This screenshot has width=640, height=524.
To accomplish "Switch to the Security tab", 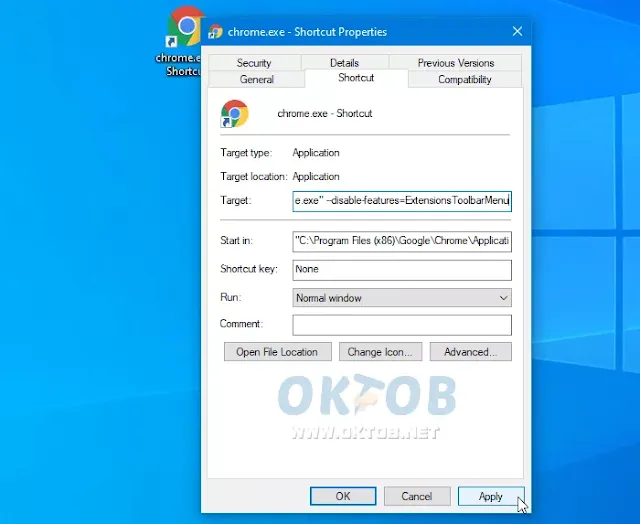I will pyautogui.click(x=254, y=63).
